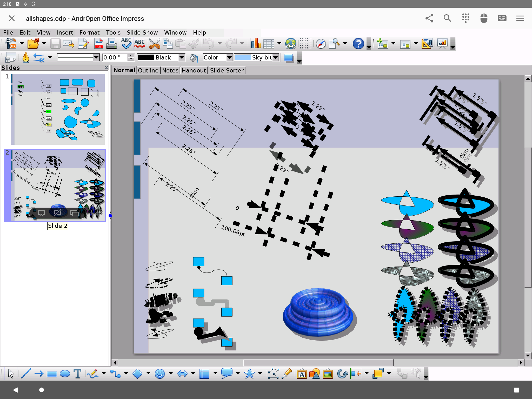This screenshot has height=399, width=532.
Task: Tap the search magnifier in title bar
Action: point(447,18)
